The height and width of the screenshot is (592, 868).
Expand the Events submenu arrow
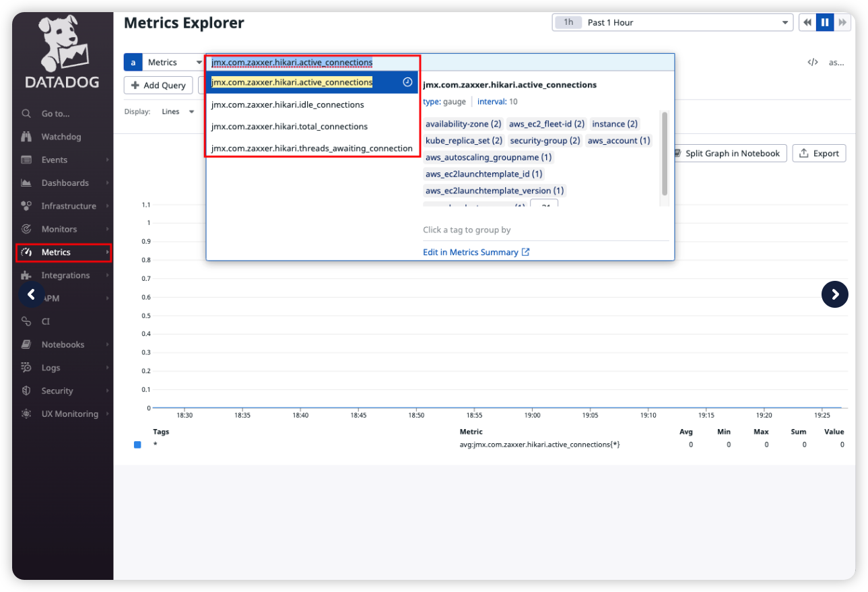[107, 160]
